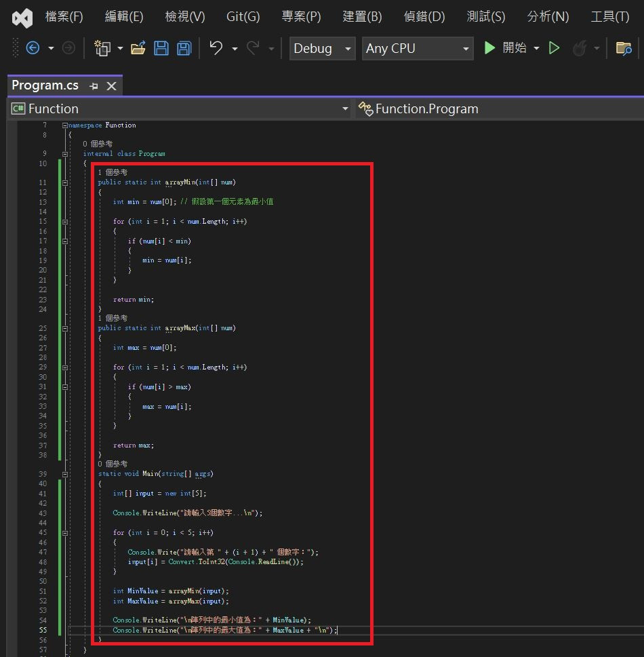The width and height of the screenshot is (644, 657).
Task: Open the undo history dropdown arrow
Action: (235, 49)
